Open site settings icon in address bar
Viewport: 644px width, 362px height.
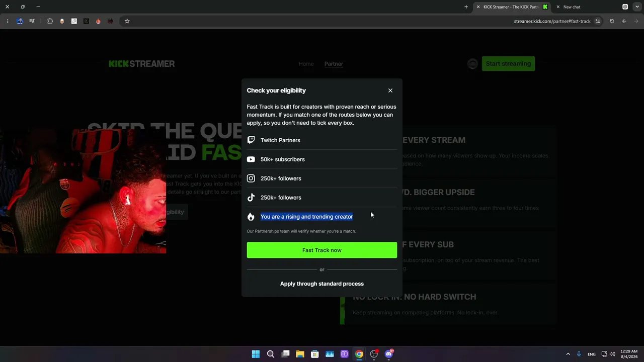(598, 21)
